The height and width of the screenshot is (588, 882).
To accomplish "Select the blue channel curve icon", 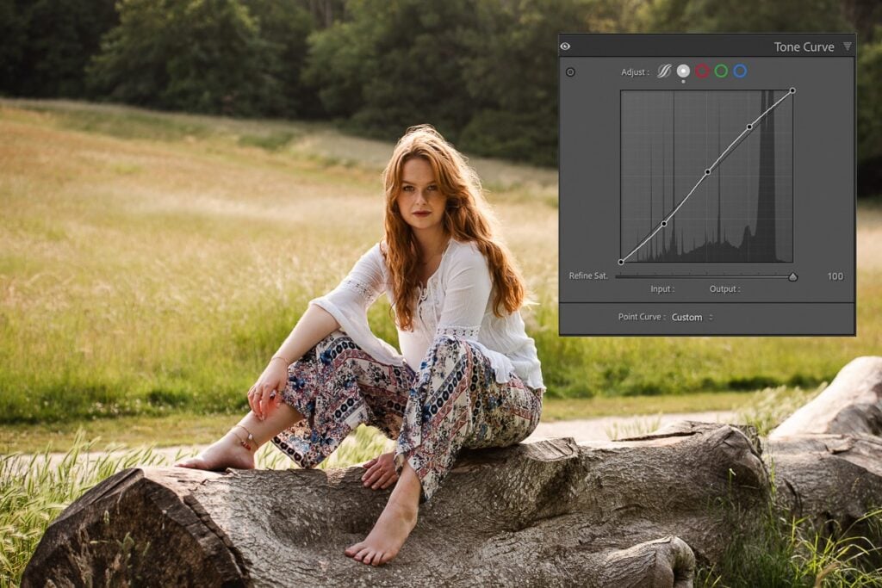I will tap(740, 71).
